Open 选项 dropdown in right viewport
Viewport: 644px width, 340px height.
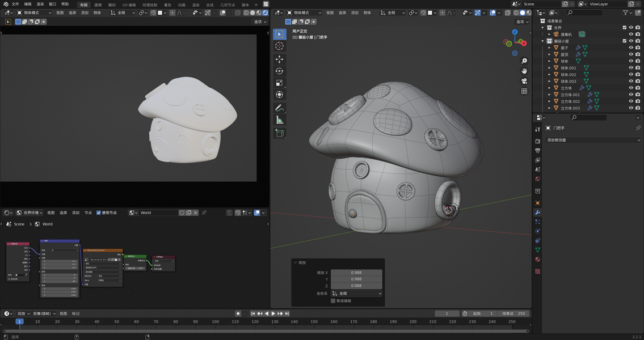pyautogui.click(x=522, y=22)
